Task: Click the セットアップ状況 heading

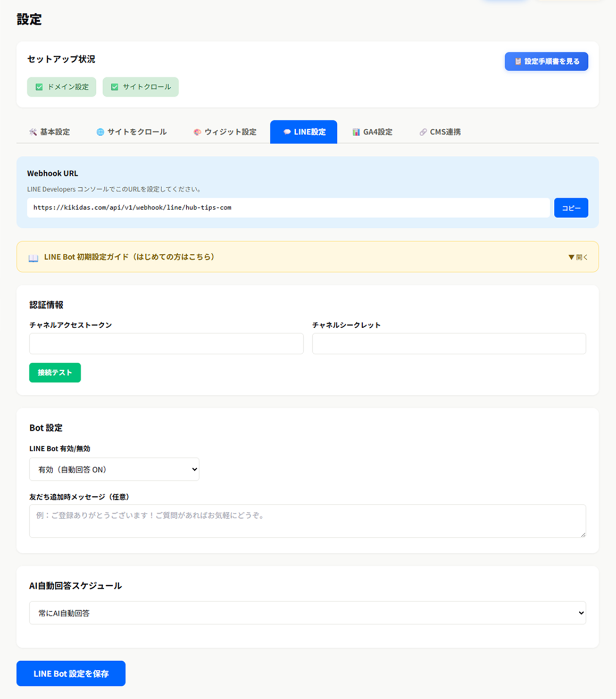Action: pos(61,59)
